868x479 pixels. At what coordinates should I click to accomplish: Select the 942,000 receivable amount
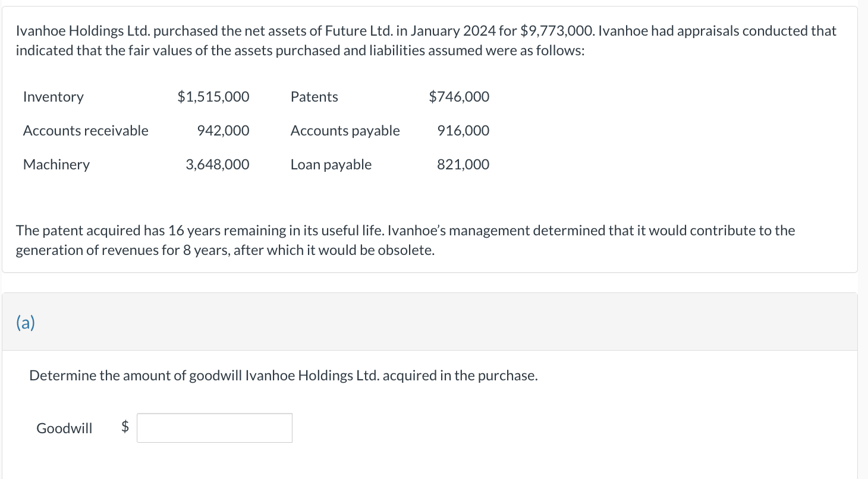pyautogui.click(x=223, y=131)
